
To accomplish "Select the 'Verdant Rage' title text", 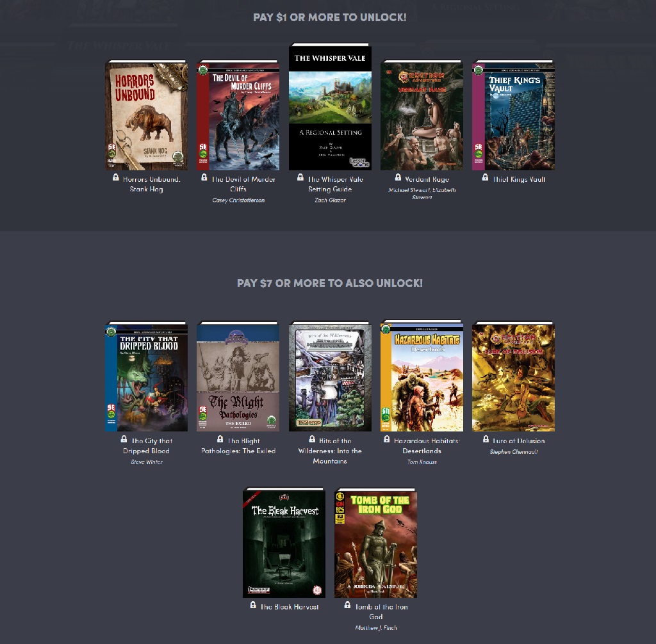I will click(427, 179).
